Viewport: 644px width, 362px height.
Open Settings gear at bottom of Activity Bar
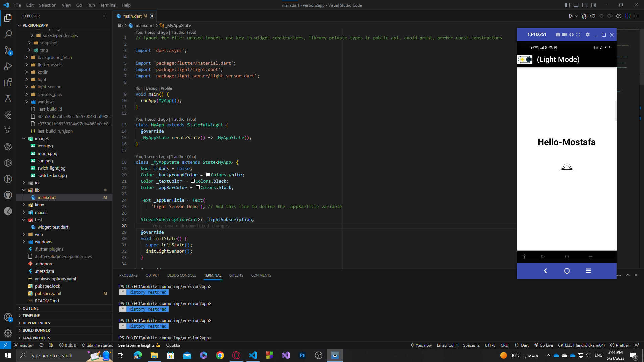[8, 333]
